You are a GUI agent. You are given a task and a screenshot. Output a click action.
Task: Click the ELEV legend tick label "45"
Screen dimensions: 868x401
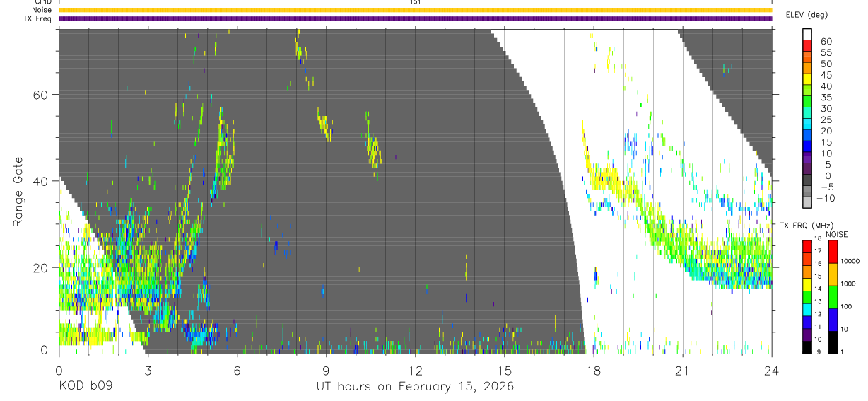coord(826,75)
